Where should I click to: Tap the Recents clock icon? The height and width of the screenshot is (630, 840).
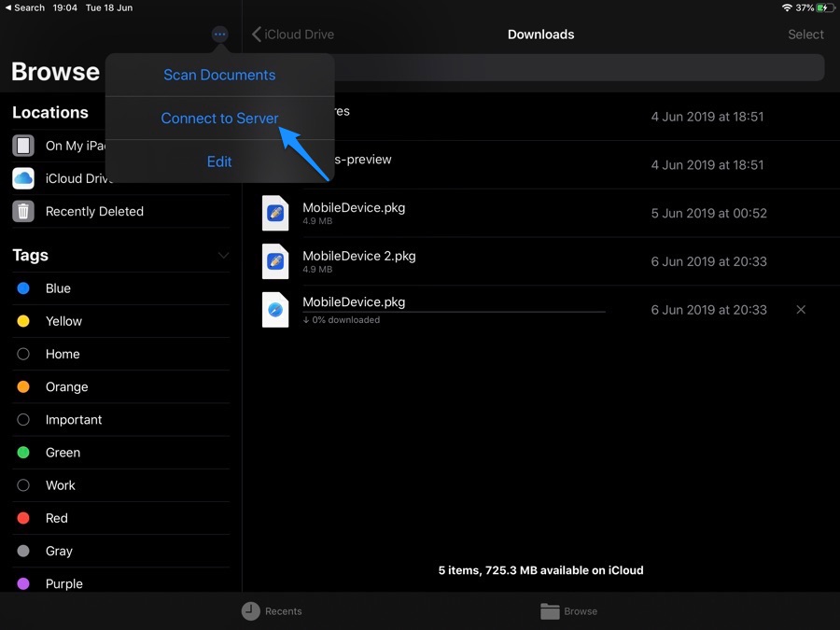pyautogui.click(x=250, y=610)
